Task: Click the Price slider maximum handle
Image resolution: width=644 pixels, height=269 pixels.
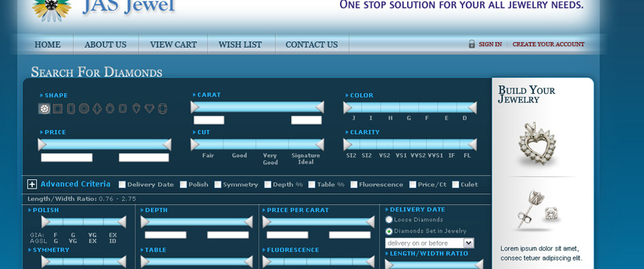Action: coord(167,144)
